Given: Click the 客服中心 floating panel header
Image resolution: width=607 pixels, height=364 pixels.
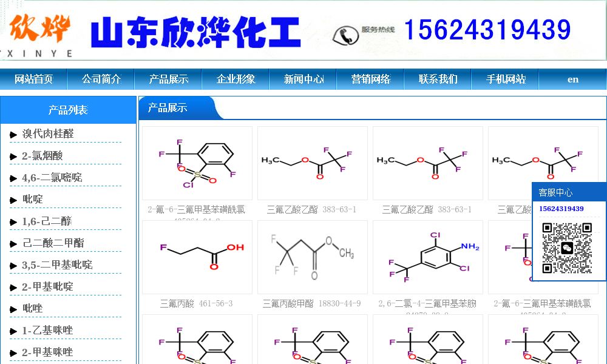Looking at the screenshot, I should click(x=569, y=192).
